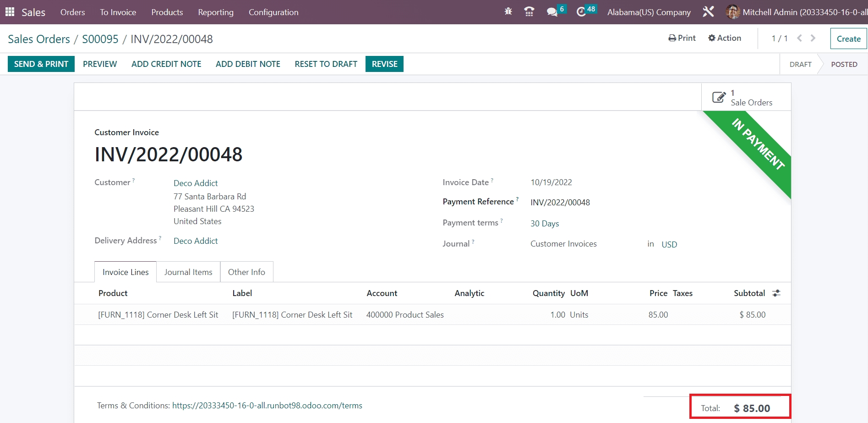This screenshot has height=423, width=868.
Task: Toggle optional columns settings icon
Action: (776, 293)
